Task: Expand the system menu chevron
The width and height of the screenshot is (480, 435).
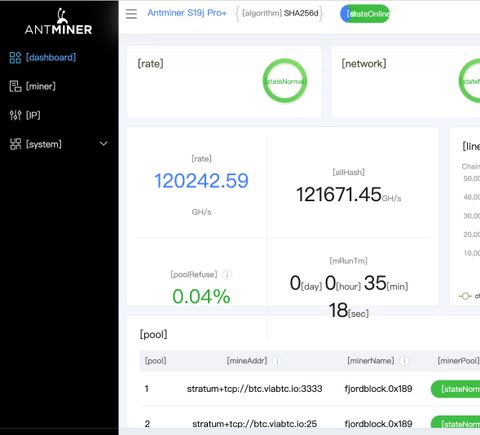Action: 104,144
